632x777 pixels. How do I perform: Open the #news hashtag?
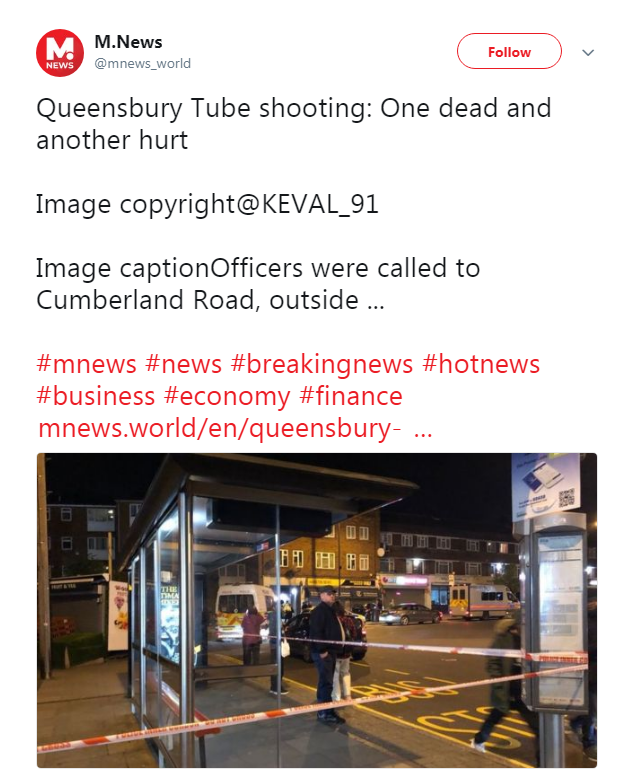(183, 364)
